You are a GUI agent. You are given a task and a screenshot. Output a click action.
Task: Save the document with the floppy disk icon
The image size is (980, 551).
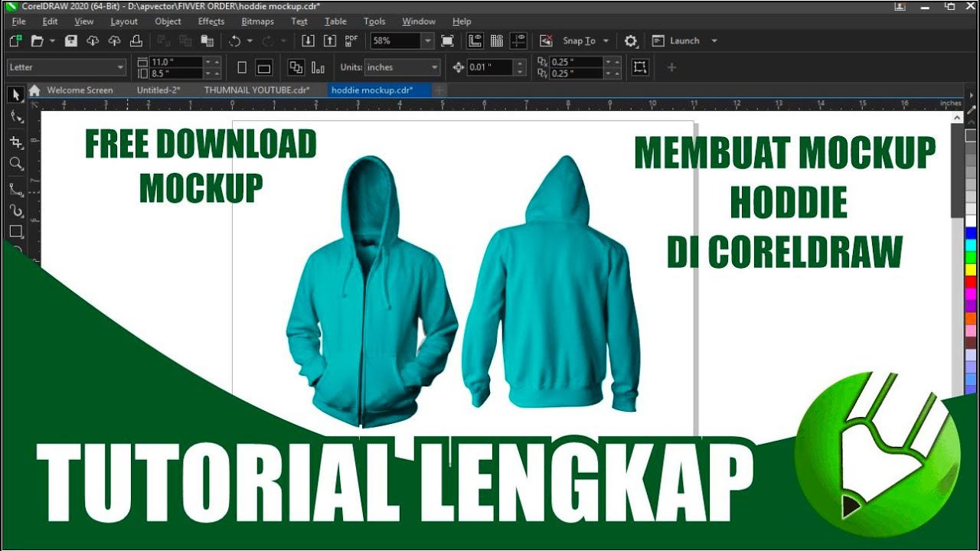pos(71,41)
